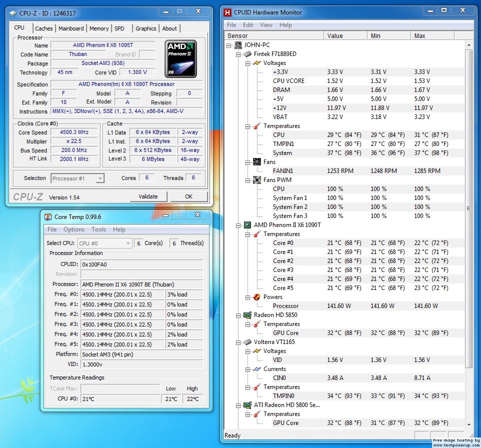Click the AMD Phenom II X6 1090T processor icon

pos(247,225)
